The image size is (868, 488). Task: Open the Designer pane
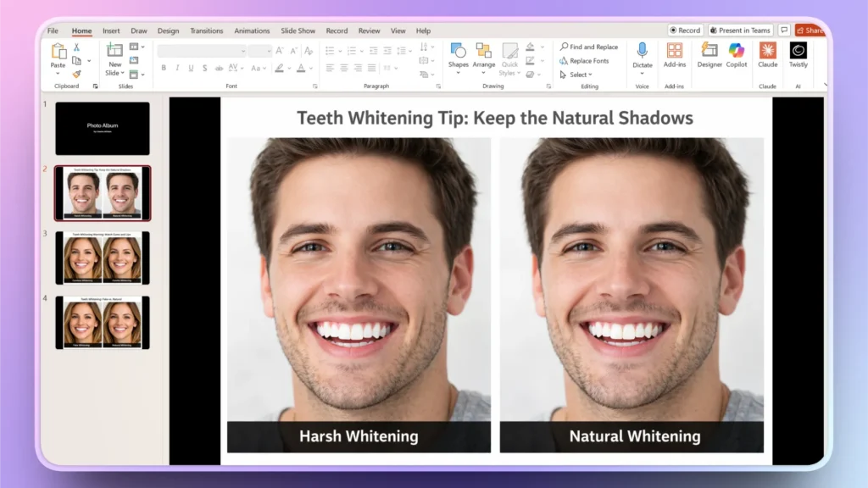[709, 55]
